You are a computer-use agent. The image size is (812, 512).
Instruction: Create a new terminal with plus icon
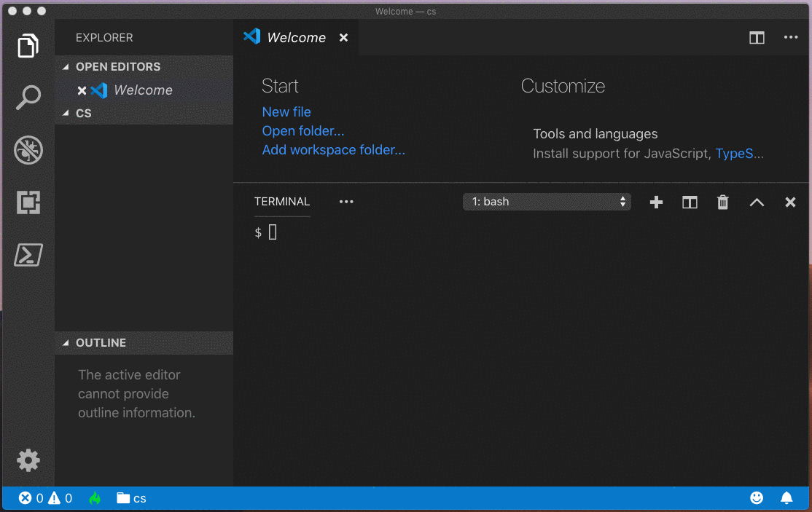(x=656, y=202)
